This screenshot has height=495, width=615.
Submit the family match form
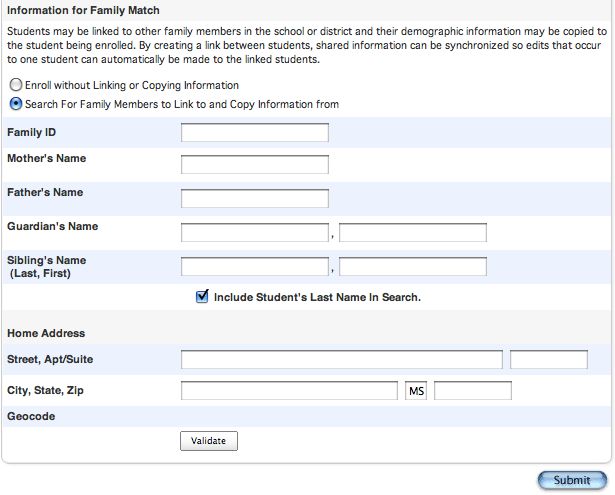point(572,480)
